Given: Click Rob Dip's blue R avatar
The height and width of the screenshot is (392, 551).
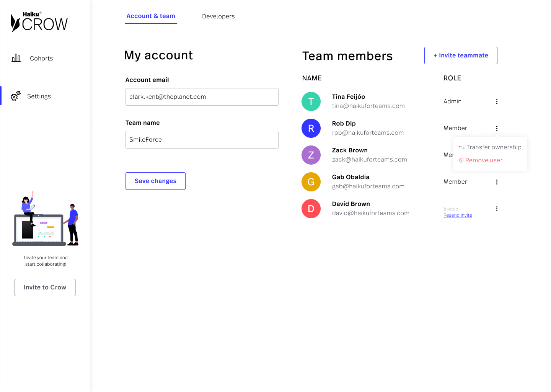Looking at the screenshot, I should [x=311, y=128].
